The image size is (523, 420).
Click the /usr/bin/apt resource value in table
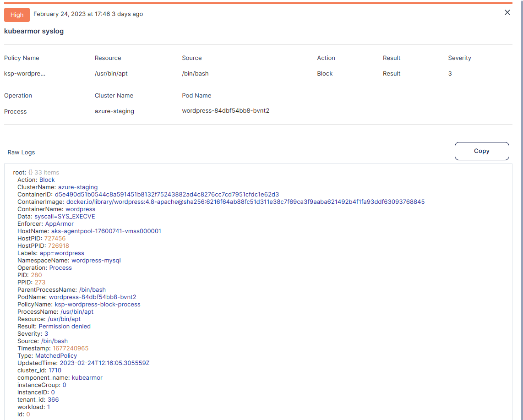coord(111,73)
